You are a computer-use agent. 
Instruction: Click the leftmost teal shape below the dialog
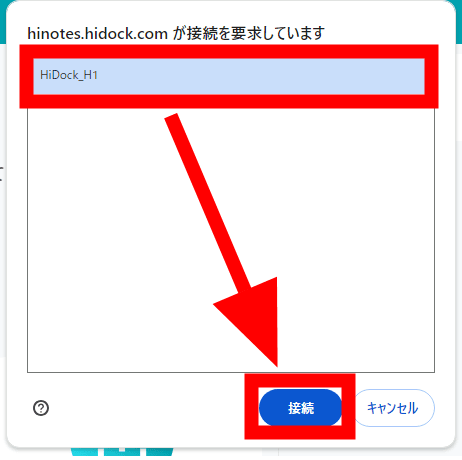[85, 451]
